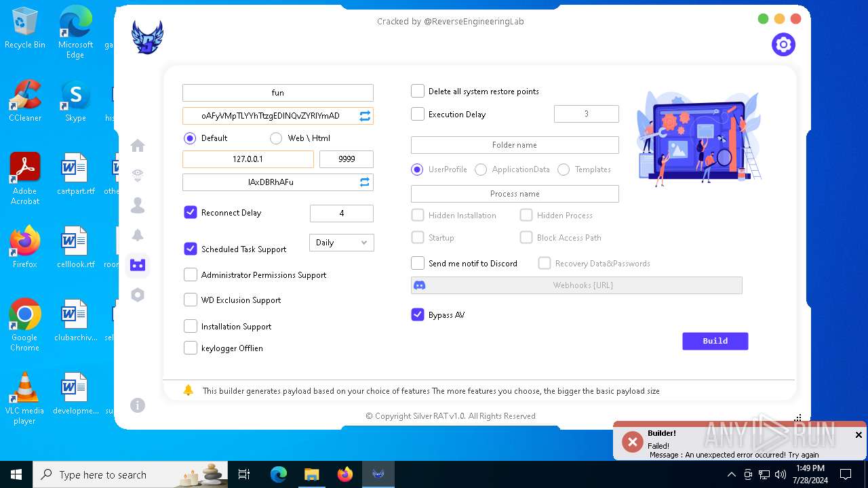This screenshot has height=488, width=868.
Task: Uncheck Bypass AV checkbox
Action: tap(418, 314)
